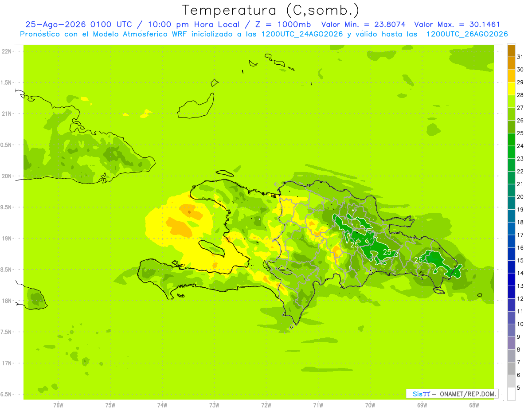Click the '18N' latitude label
The width and height of the screenshot is (532, 411).
[8, 301]
